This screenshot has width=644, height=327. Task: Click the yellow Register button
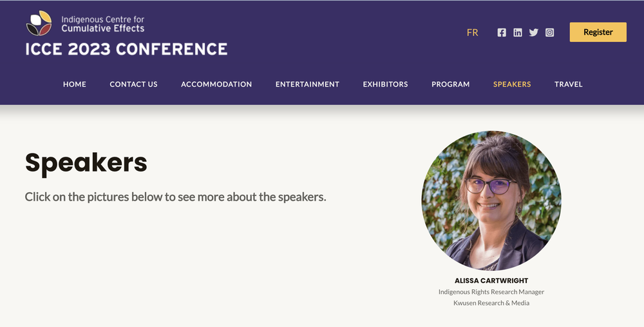pos(598,32)
